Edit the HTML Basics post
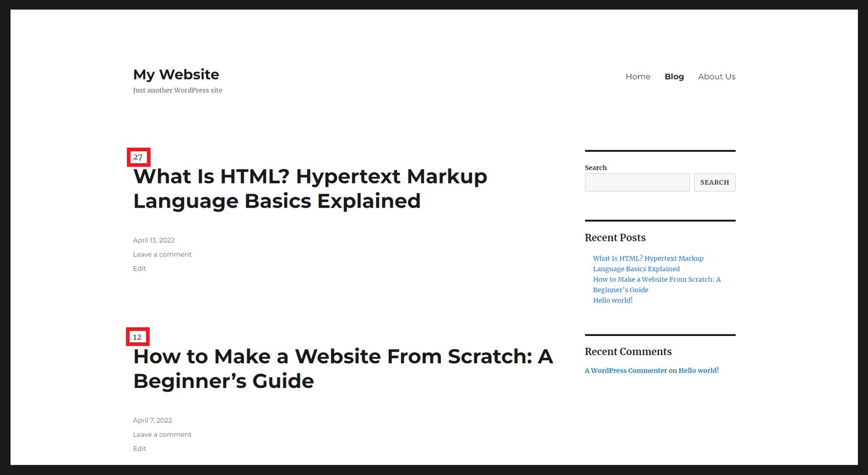868x475 pixels. (139, 268)
